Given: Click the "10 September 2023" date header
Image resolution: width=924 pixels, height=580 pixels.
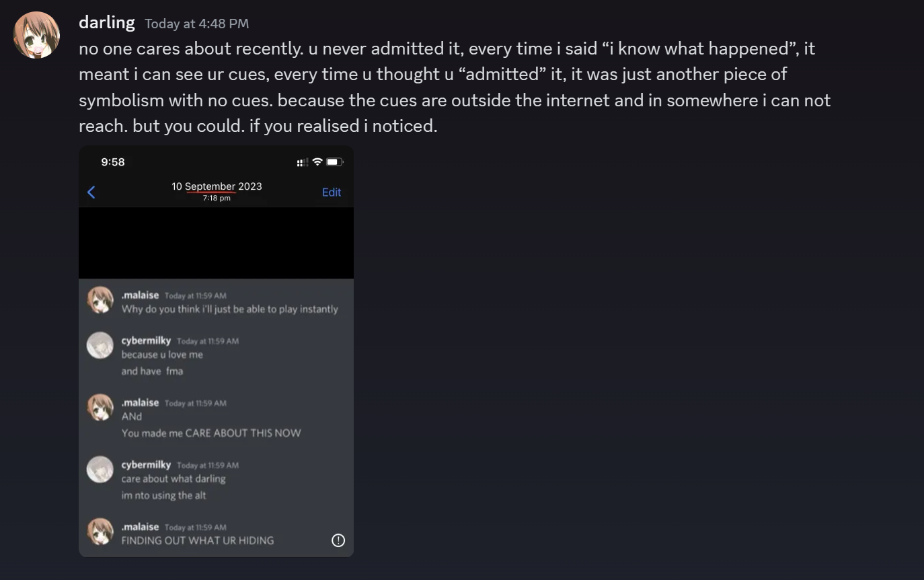Looking at the screenshot, I should pos(217,186).
